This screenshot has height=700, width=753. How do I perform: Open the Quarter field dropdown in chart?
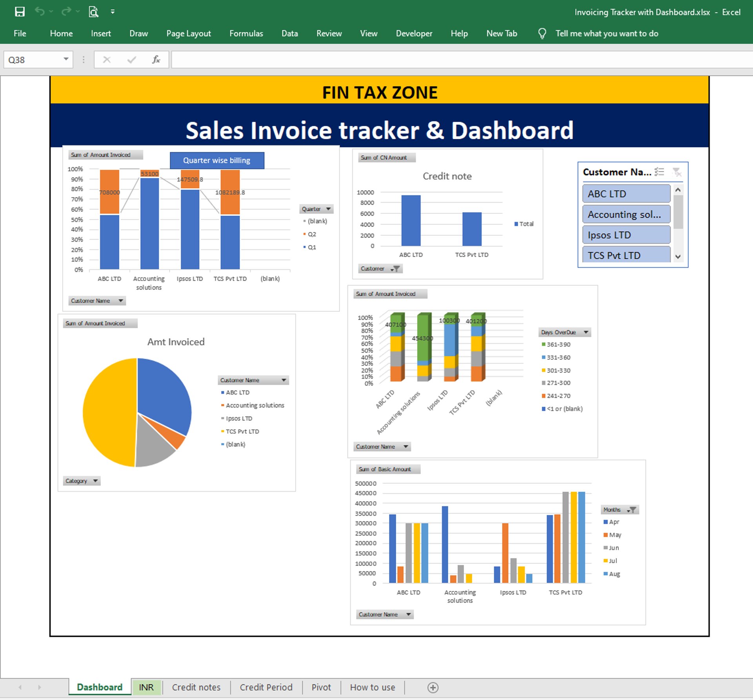(x=328, y=209)
